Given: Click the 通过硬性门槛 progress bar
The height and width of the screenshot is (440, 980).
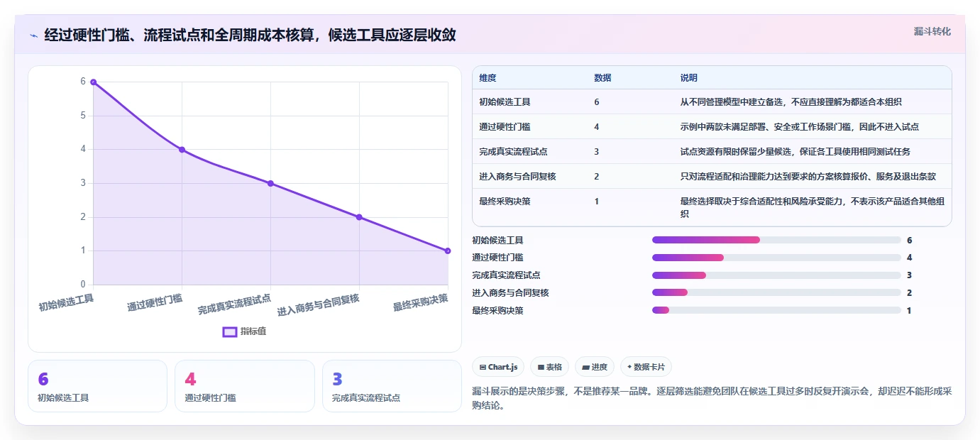Looking at the screenshot, I should 776,258.
